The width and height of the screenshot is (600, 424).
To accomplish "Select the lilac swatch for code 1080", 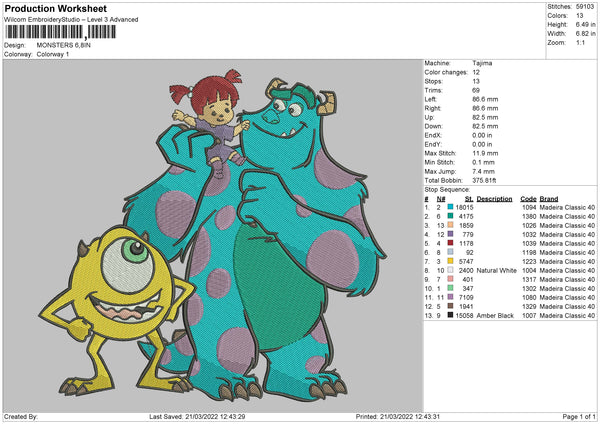I will point(450,297).
